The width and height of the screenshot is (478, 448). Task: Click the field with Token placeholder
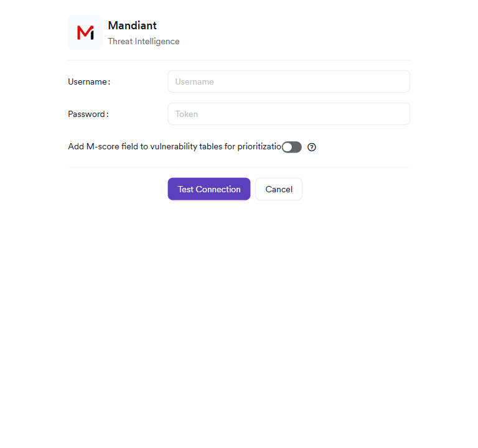289,114
